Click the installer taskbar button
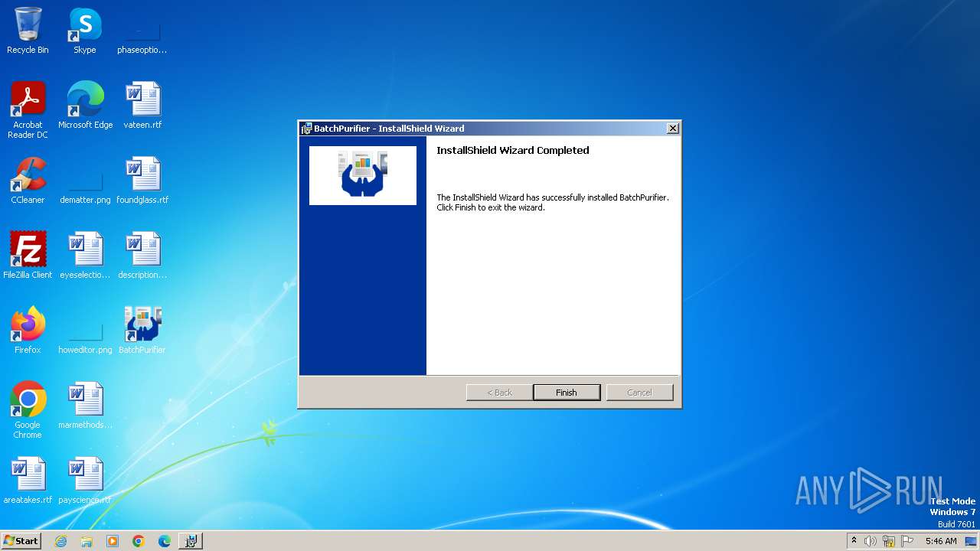Image resolution: width=980 pixels, height=551 pixels. [x=191, y=541]
